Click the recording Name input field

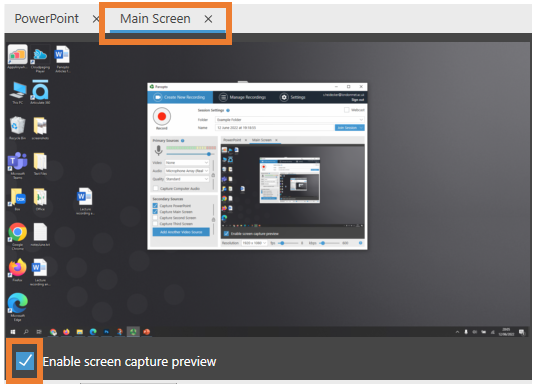click(275, 128)
